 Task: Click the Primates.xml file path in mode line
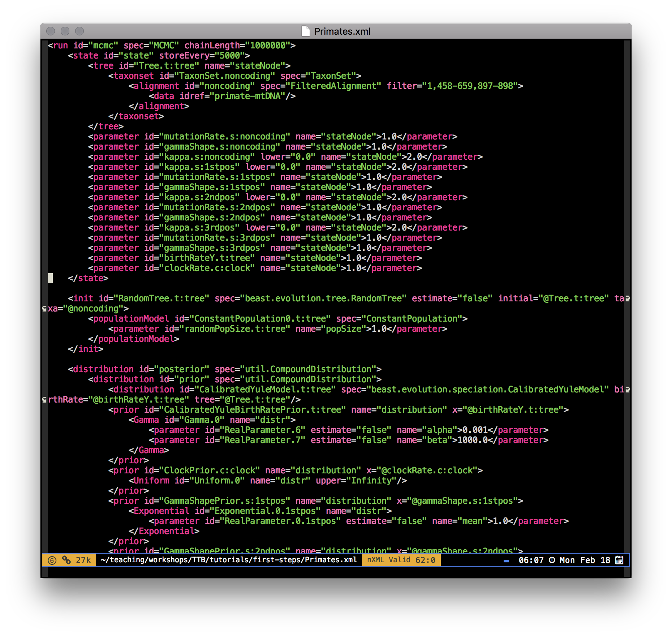(229, 560)
